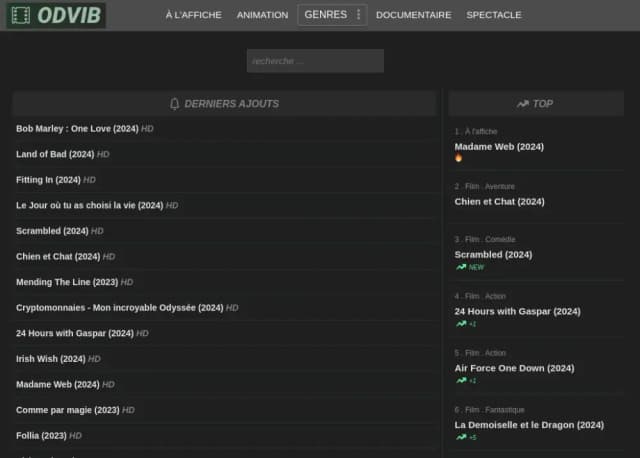Viewport: 640px width, 458px height.
Task: Click the DERNIERS AJOUTS section header
Action: pos(224,104)
